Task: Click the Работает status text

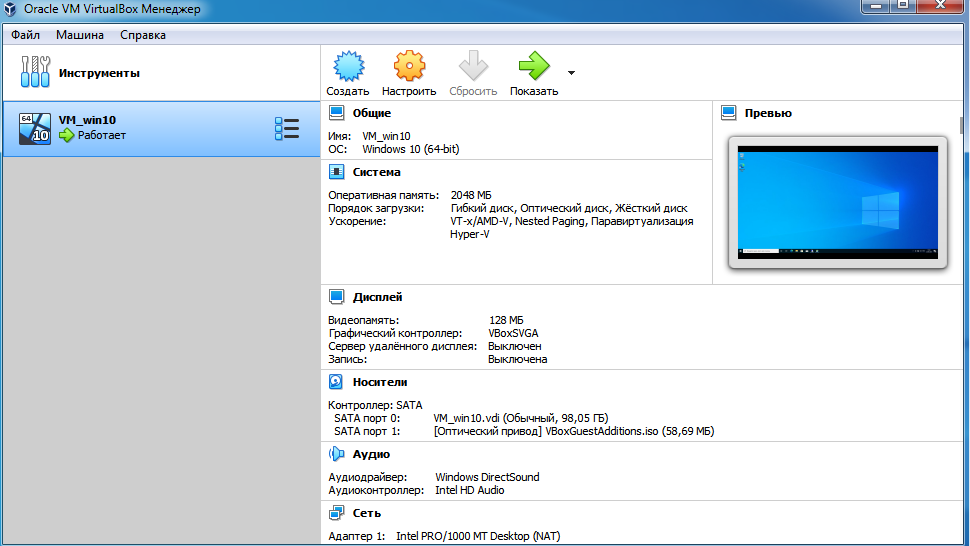Action: [x=101, y=135]
